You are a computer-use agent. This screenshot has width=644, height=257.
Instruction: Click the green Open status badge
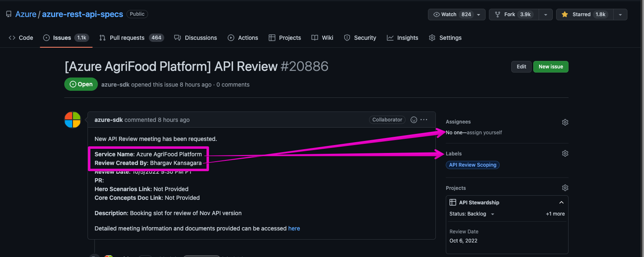(x=81, y=84)
